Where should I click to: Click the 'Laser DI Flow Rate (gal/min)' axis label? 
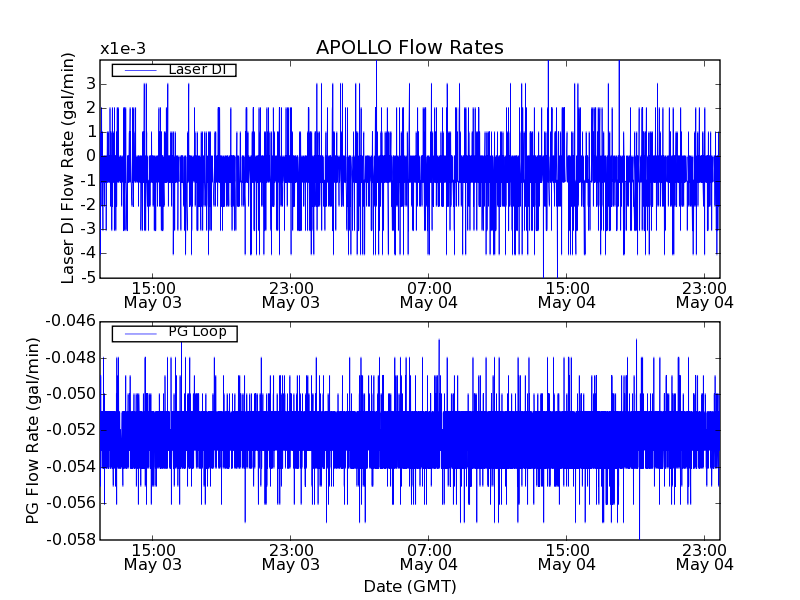point(68,167)
